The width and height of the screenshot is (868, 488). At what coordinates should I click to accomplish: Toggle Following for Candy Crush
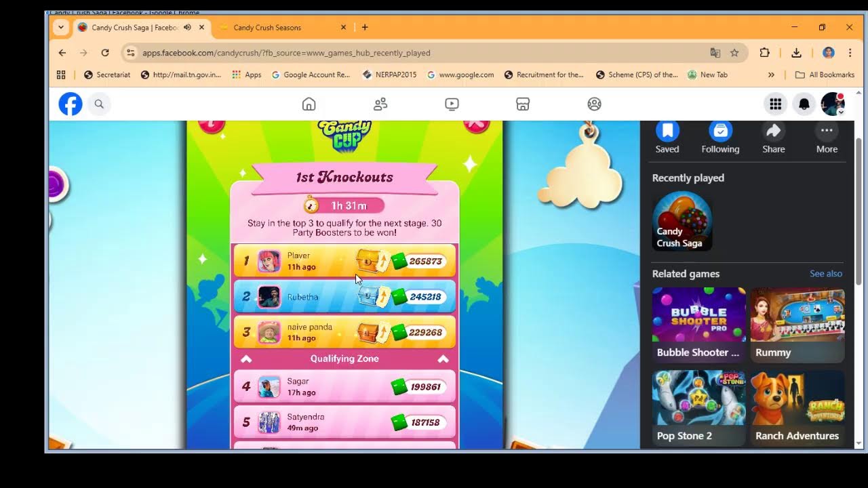720,131
